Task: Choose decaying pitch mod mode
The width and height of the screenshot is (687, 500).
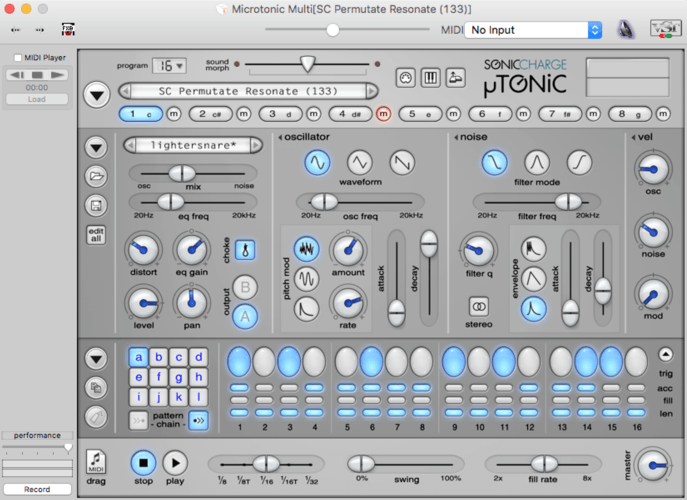Action: tap(307, 309)
